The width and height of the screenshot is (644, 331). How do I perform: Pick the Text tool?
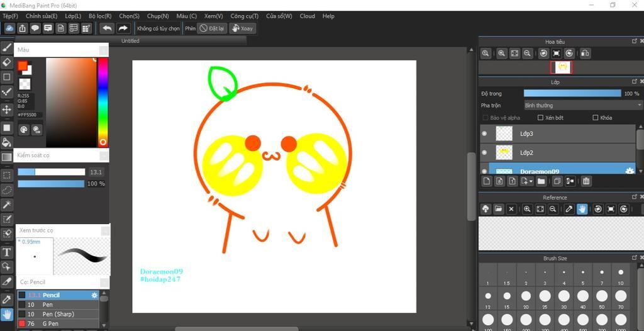click(7, 252)
